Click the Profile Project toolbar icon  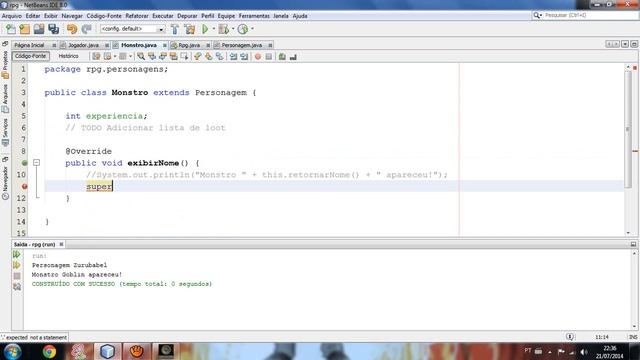click(243, 29)
